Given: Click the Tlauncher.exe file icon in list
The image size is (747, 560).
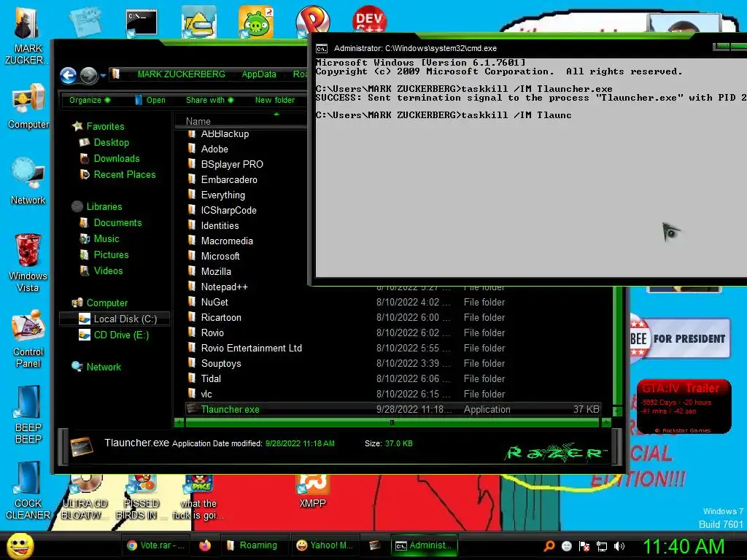Looking at the screenshot, I should coord(193,409).
